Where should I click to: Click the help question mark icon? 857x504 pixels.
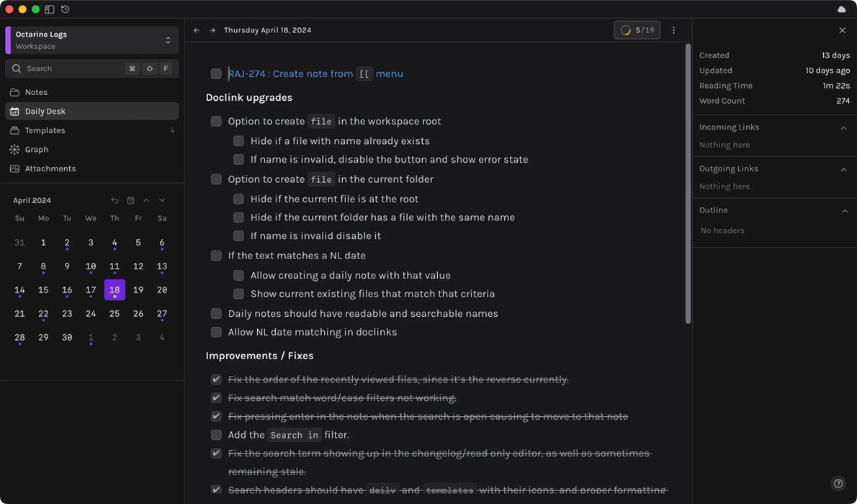pyautogui.click(x=838, y=483)
